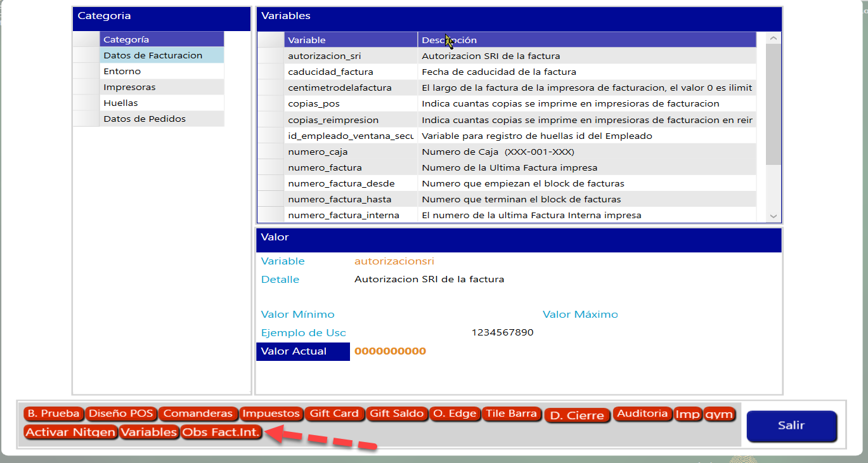Open the Gift Card button
Screen dimensions: 868x463
tap(334, 414)
